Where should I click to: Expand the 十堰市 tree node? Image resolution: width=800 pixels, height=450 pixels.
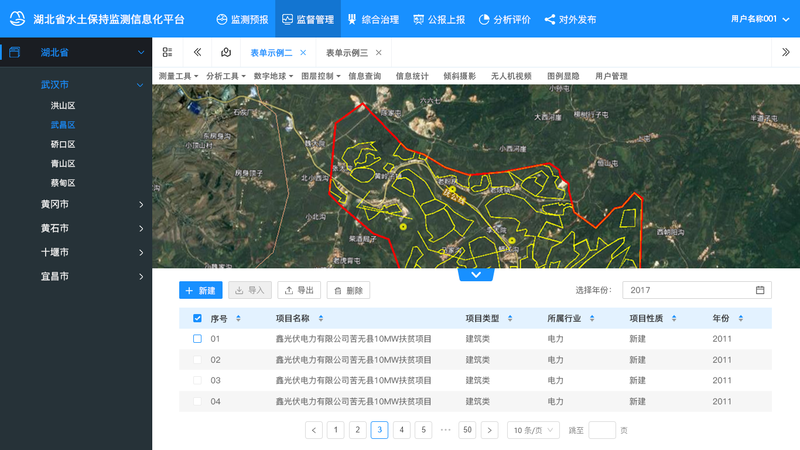pos(141,252)
